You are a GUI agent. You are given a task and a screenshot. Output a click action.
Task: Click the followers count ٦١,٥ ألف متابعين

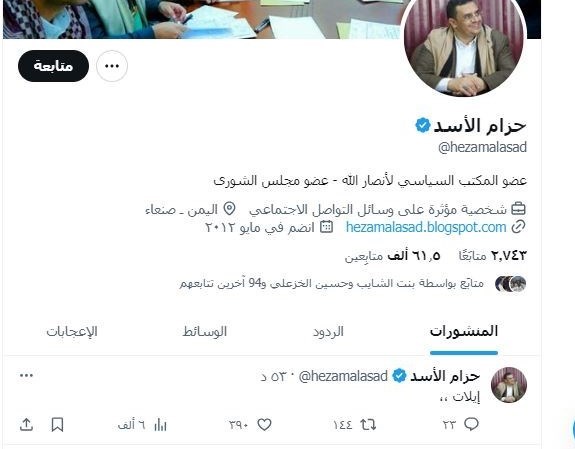(x=392, y=256)
